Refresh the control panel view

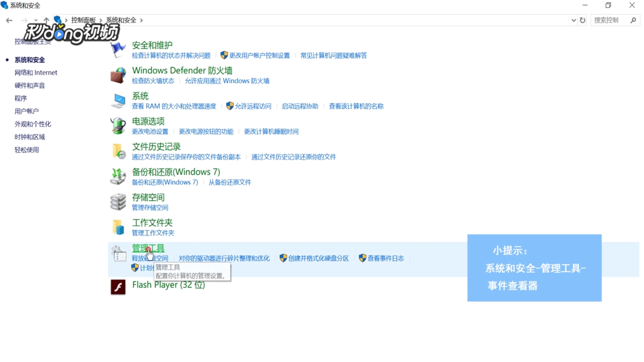(x=582, y=20)
